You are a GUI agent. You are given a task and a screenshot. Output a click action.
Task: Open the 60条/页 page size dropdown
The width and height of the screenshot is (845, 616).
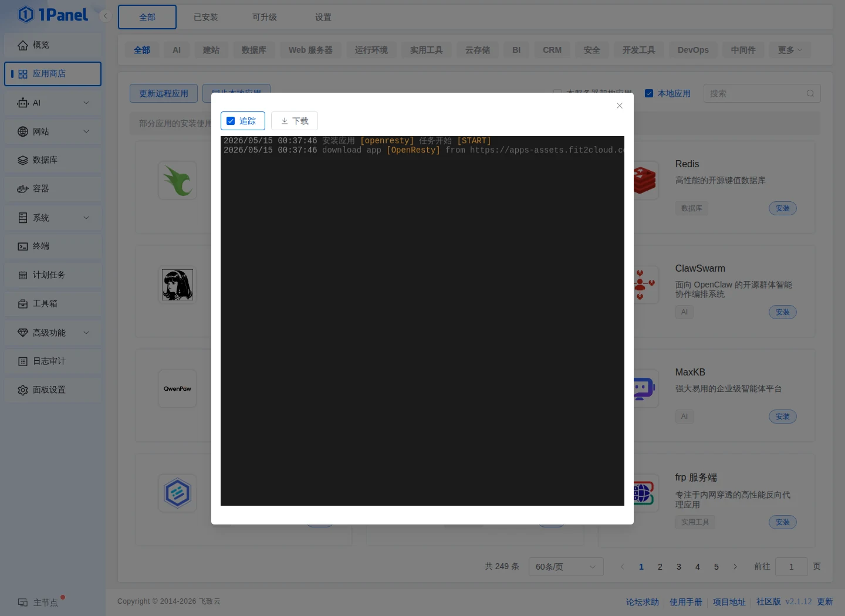coord(566,567)
